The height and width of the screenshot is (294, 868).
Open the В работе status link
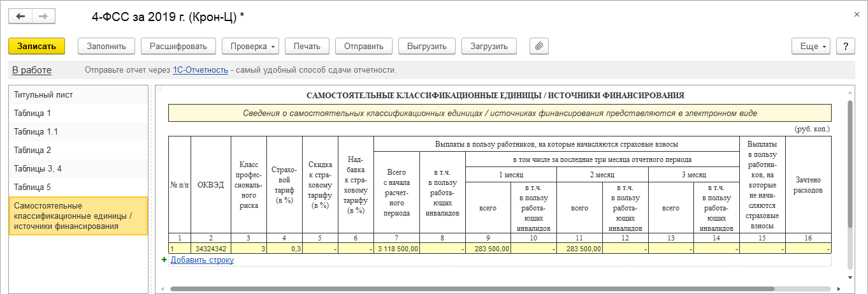[32, 70]
